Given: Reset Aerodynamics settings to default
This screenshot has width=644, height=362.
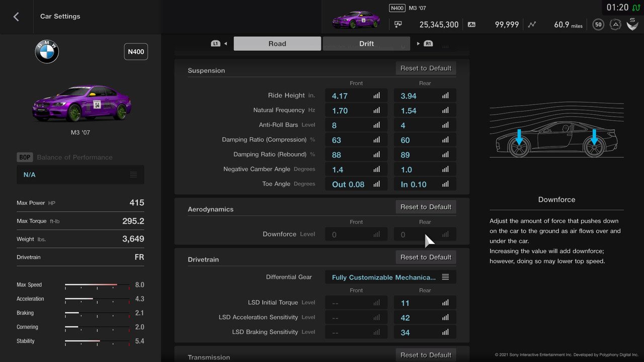Looking at the screenshot, I should (x=426, y=207).
